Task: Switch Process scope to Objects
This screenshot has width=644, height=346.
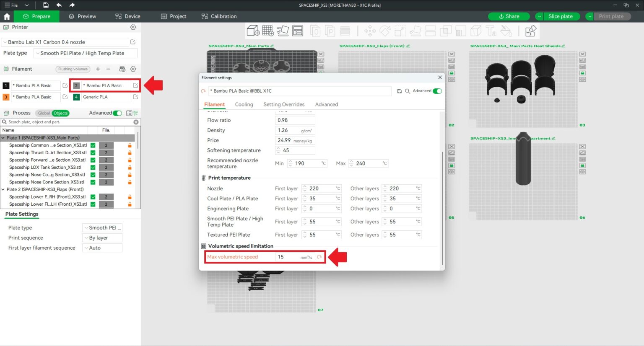Action: [x=60, y=113]
